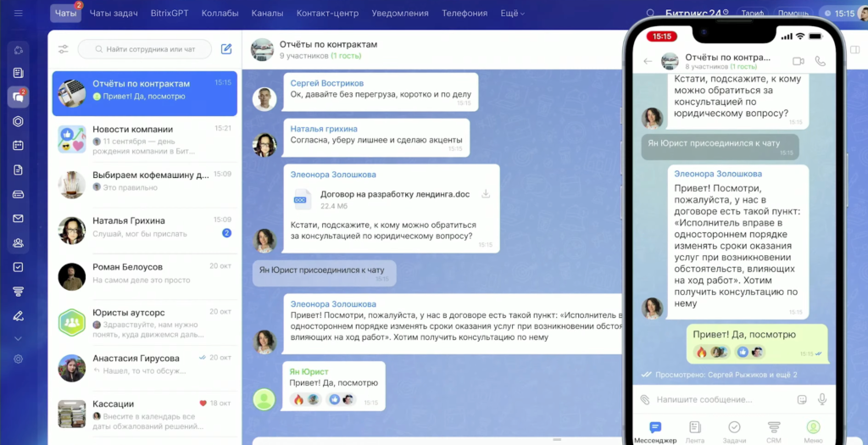This screenshot has width=868, height=445.
Task: Open the phone's Лента bottom tab
Action: click(x=695, y=431)
